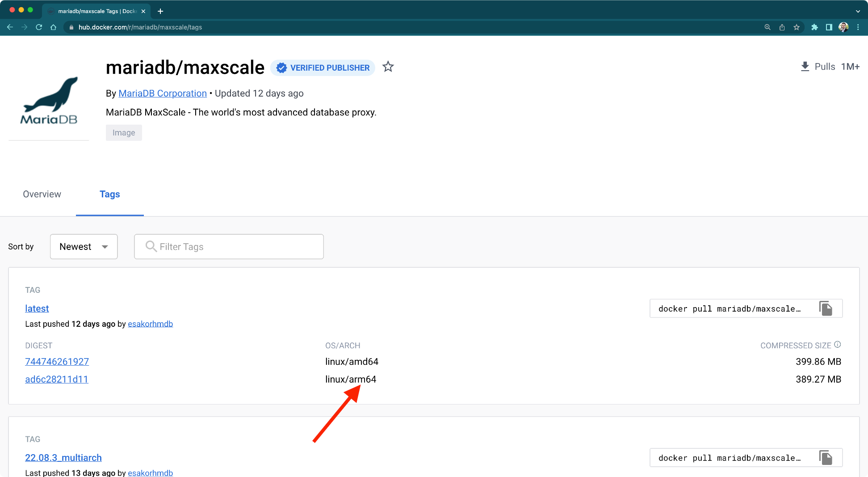
Task: Click the Image label chip
Action: tap(124, 133)
